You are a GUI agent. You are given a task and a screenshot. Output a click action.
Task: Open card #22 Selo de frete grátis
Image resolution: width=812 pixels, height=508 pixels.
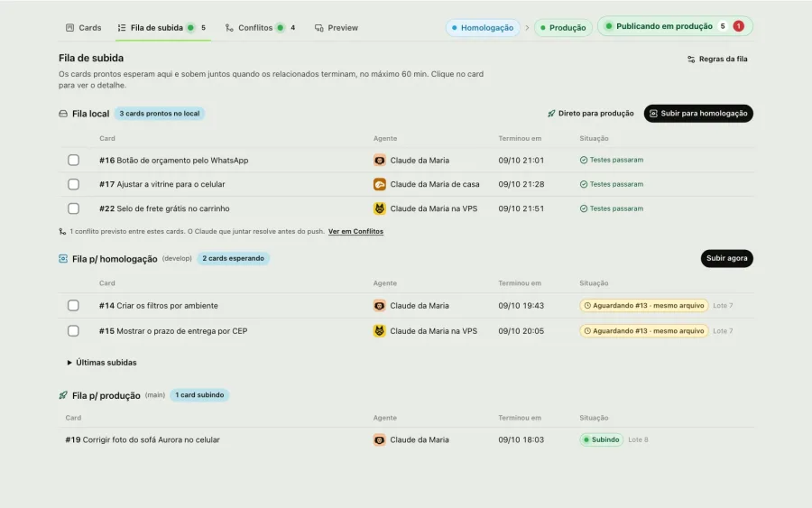coord(164,208)
